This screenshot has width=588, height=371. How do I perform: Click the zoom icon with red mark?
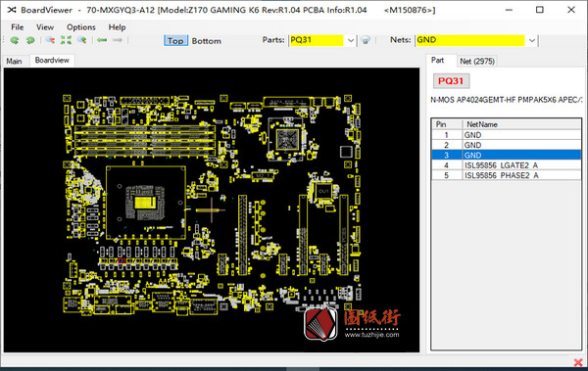(50, 40)
